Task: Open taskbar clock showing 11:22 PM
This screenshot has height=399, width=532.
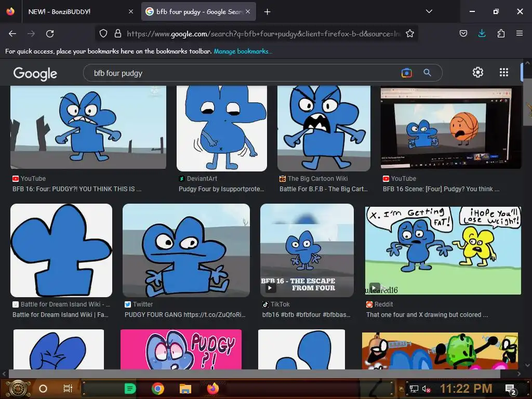Action: click(466, 389)
